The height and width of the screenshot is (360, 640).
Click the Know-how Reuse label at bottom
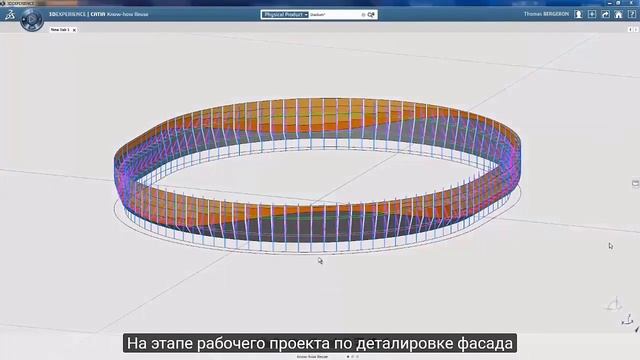pos(312,357)
